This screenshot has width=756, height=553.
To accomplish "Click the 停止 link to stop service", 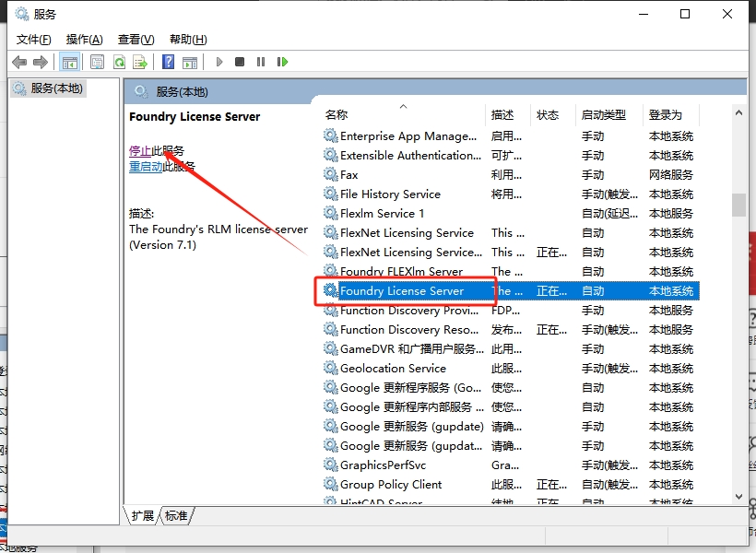I will click(140, 150).
